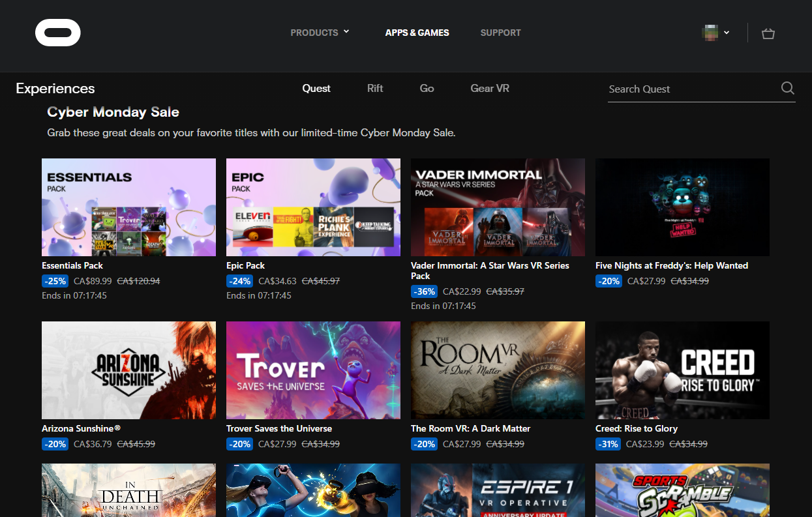Screen dimensions: 812x517
Task: Switch to the Rift tab
Action: 375,89
